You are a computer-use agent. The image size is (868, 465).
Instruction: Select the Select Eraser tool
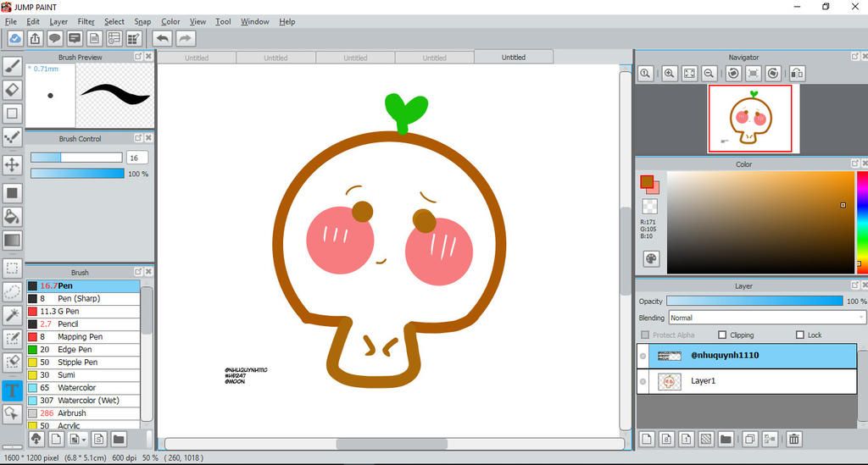point(12,363)
